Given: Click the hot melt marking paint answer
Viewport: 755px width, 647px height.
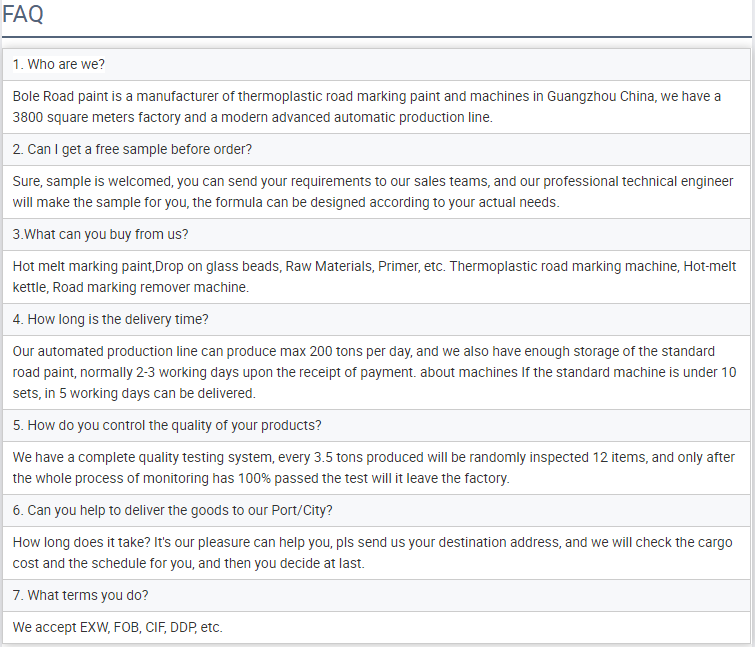Looking at the screenshot, I should pos(374,267).
